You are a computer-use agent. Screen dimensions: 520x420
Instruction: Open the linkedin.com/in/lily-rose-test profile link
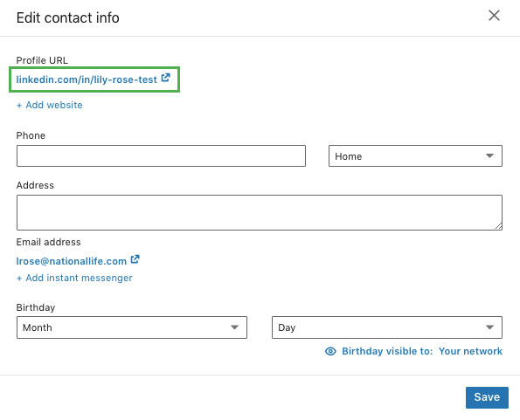(x=87, y=79)
